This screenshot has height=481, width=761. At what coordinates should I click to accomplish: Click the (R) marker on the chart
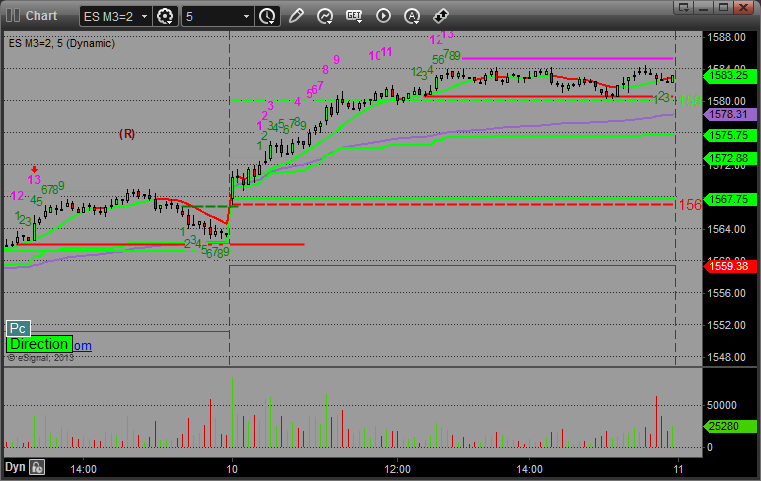(x=127, y=134)
